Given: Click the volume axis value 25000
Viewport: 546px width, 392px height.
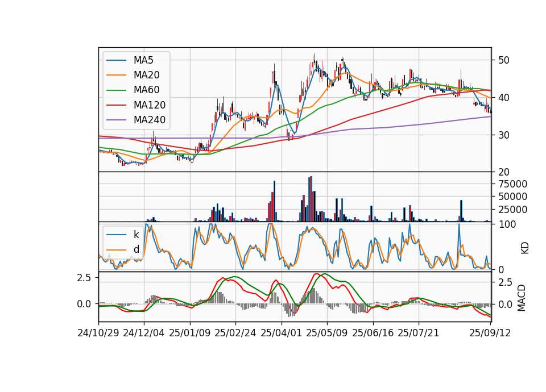Looking at the screenshot, I should coord(513,210).
